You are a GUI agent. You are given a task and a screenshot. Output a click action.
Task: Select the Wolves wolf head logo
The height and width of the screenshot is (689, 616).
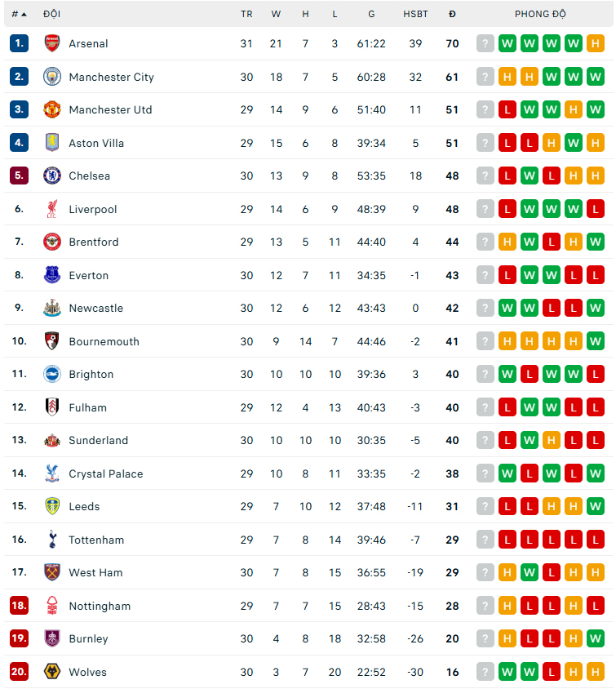51,672
